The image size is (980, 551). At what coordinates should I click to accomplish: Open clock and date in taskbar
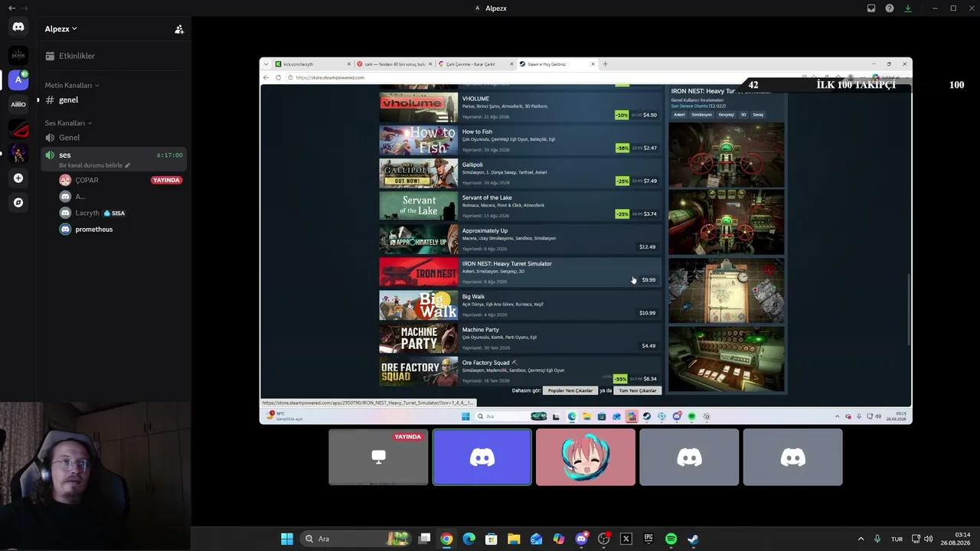coord(956,539)
